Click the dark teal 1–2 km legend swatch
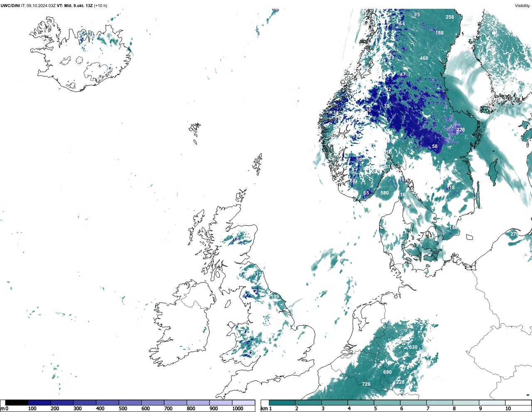This screenshot has width=532, height=412. pyautogui.click(x=282, y=402)
